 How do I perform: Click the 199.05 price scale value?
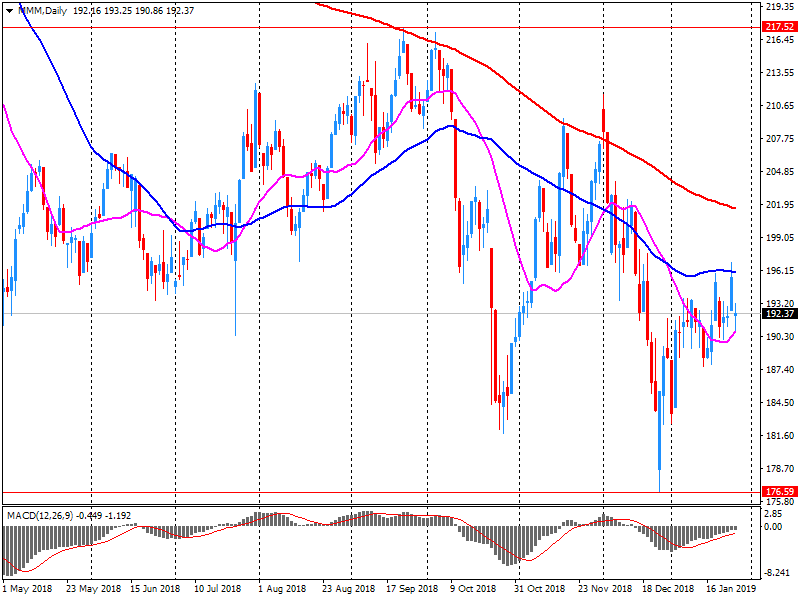click(780, 237)
